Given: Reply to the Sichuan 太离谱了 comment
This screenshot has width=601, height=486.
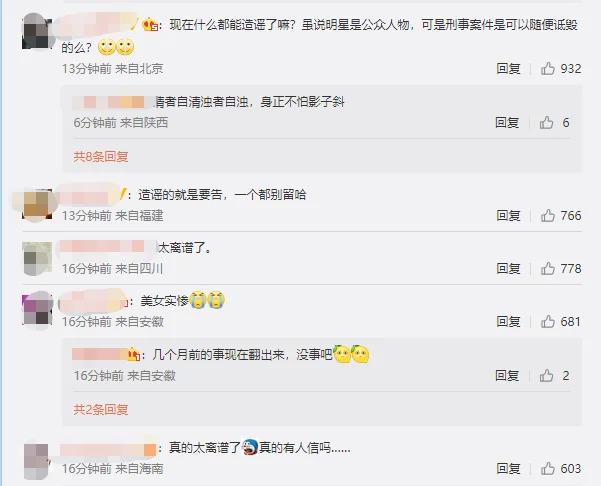Looking at the screenshot, I should [x=508, y=269].
